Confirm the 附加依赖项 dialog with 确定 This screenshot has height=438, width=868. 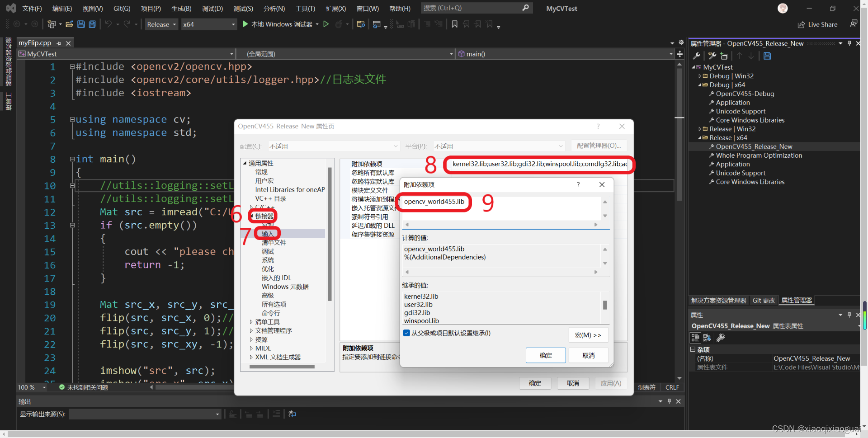tap(545, 355)
